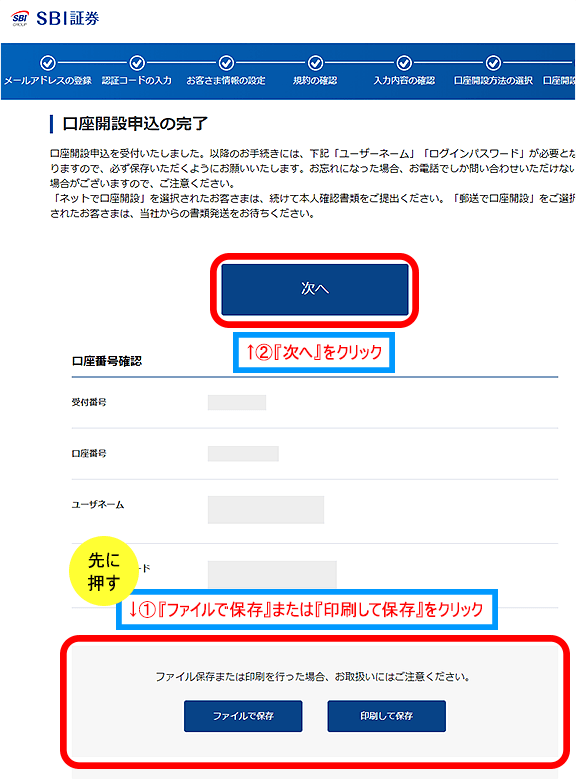This screenshot has height=779, width=576.
Task: Click the SBI証券 logo
Action: 55,18
